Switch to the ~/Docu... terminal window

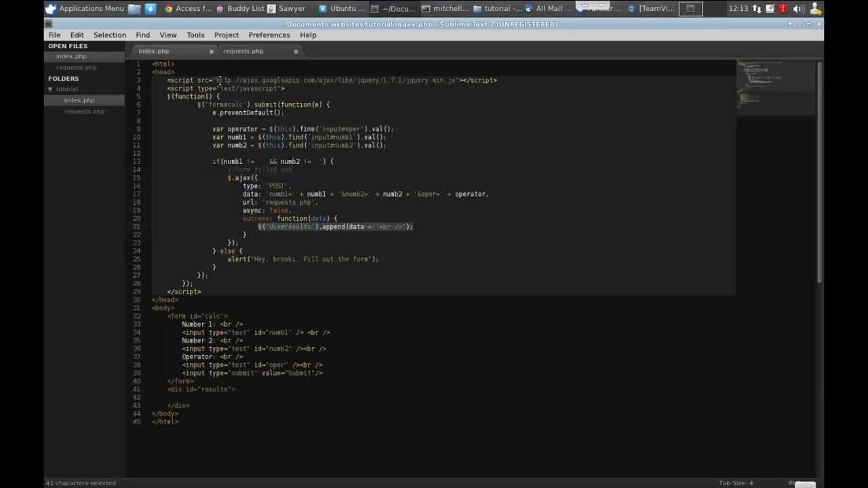click(393, 8)
